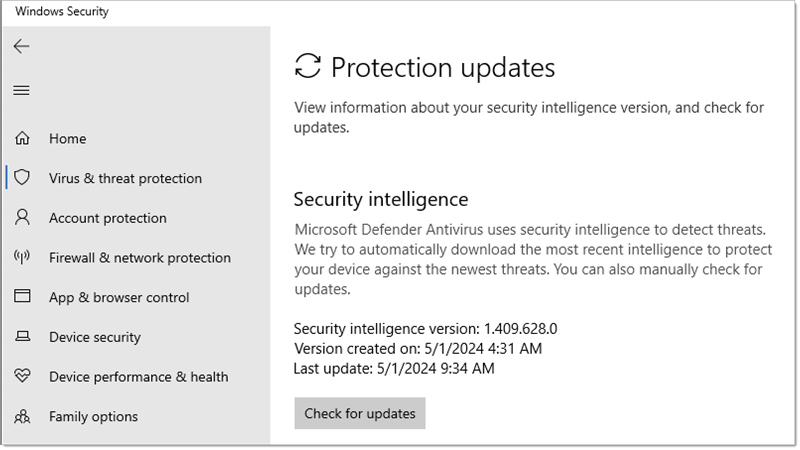The image size is (800, 450).
Task: Go to Account protection section
Action: (x=108, y=218)
